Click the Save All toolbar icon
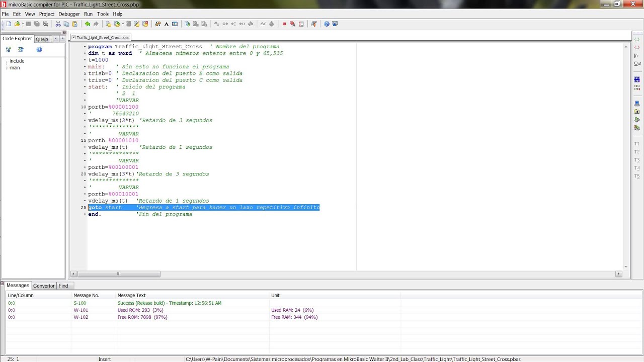644x362 pixels. (37, 24)
